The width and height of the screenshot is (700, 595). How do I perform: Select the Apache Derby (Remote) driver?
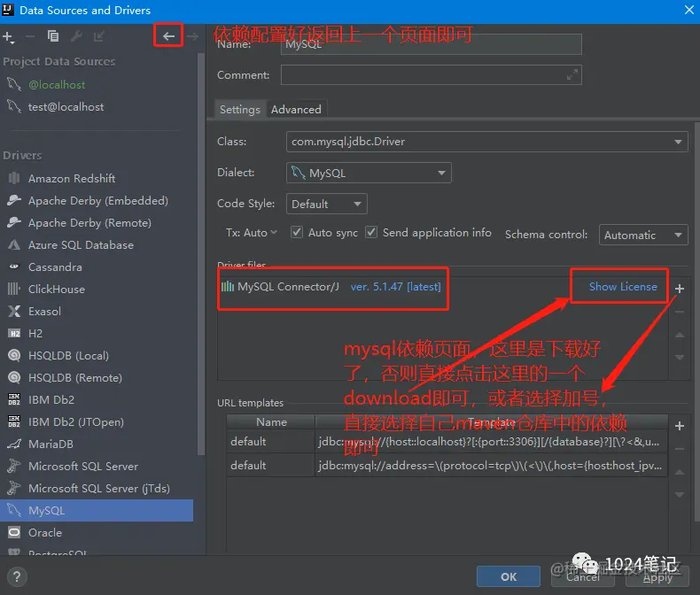pos(97,222)
